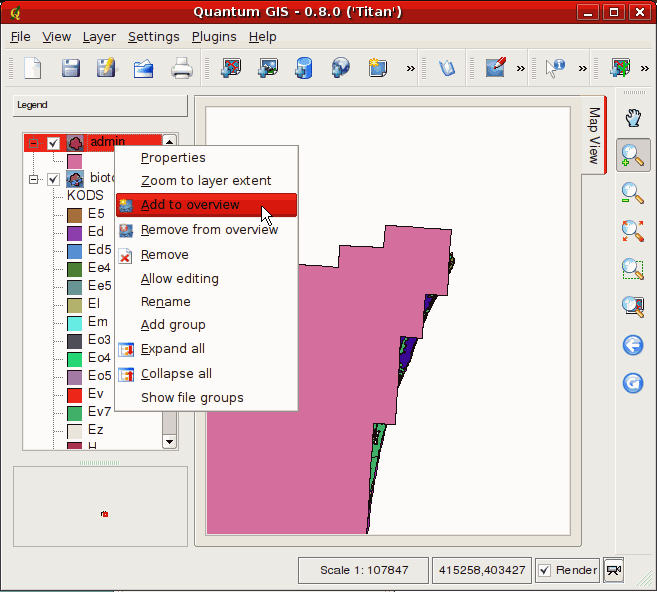Choose Collapse all in context menu
Screen dimensions: 657x592
coord(207,374)
